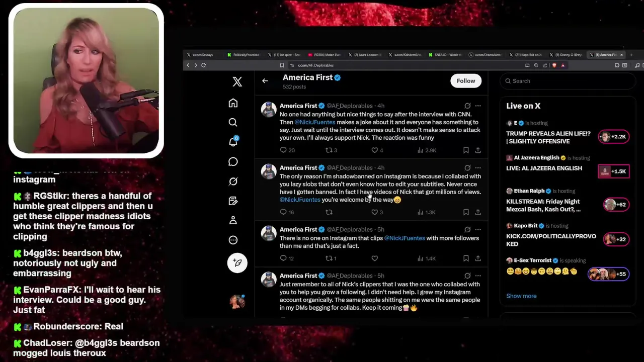The height and width of the screenshot is (362, 644).
Task: Follow the America First account
Action: (x=466, y=81)
